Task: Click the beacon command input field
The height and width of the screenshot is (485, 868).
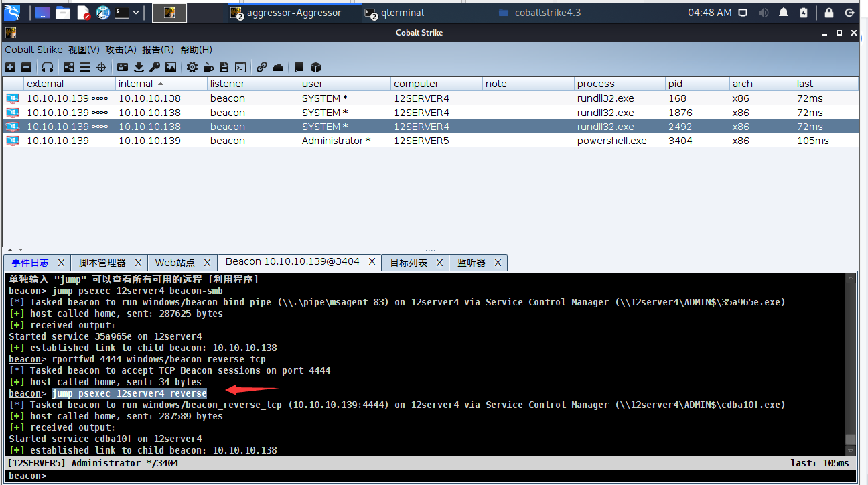Action: click(x=452, y=476)
